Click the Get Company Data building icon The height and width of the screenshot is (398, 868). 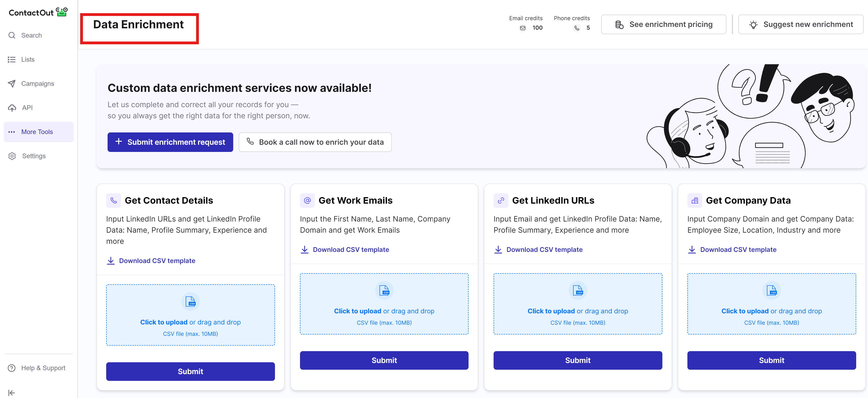tap(694, 201)
